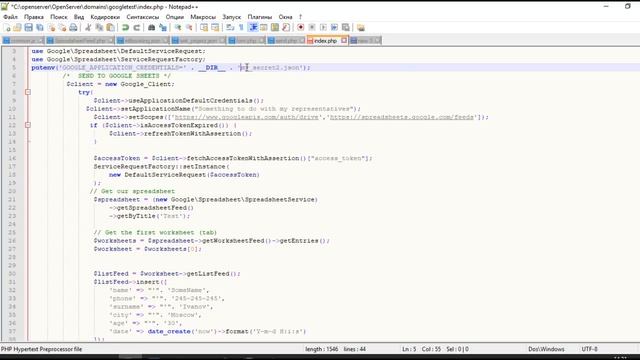Select the index.php tab
This screenshot has width=640, height=360.
pyautogui.click(x=325, y=41)
